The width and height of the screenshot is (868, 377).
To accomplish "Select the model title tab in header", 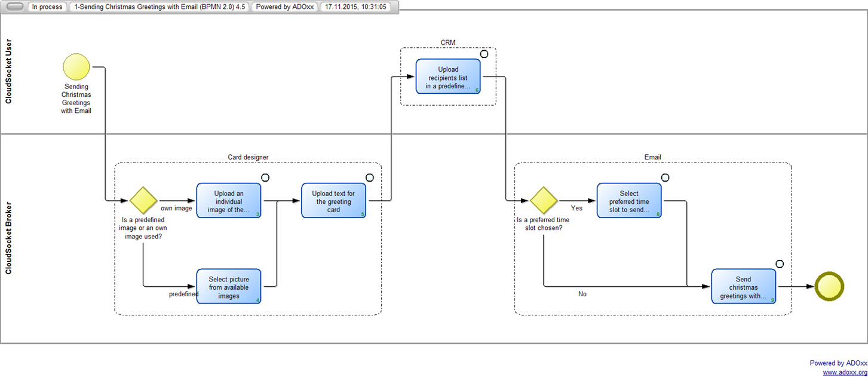I will pos(160,7).
